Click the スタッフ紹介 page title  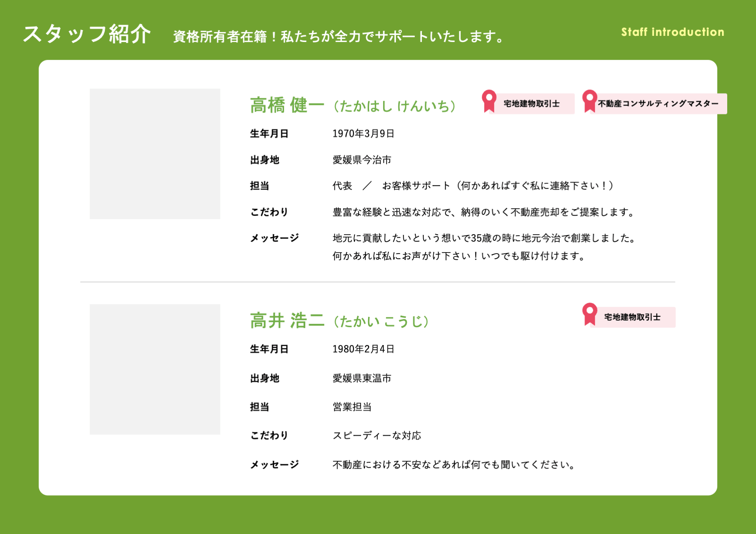pos(87,34)
